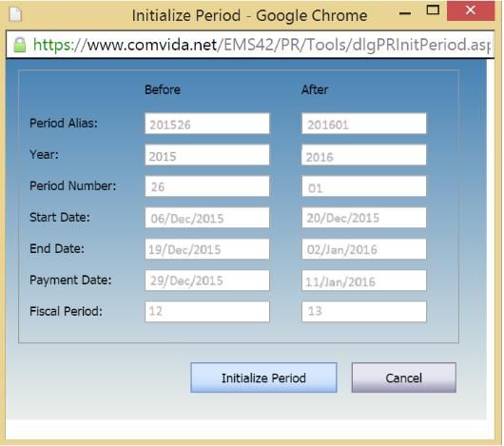The image size is (504, 446).
Task: Click the Before Period Number field 26
Action: 207,186
